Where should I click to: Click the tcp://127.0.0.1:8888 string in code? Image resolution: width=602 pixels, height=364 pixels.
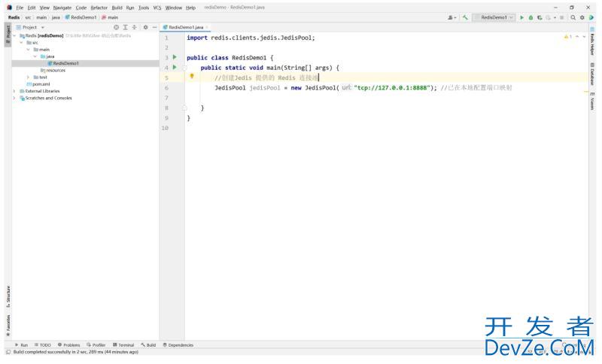[x=392, y=88]
